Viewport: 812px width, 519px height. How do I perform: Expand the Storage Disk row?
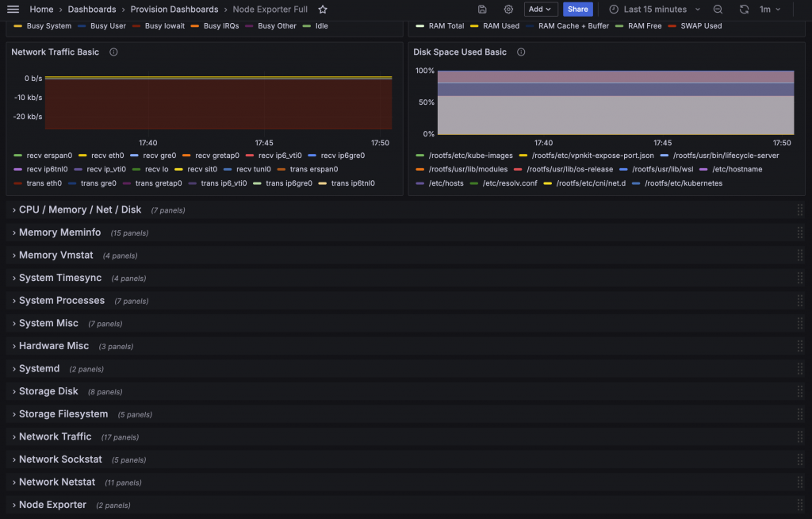pyautogui.click(x=48, y=391)
